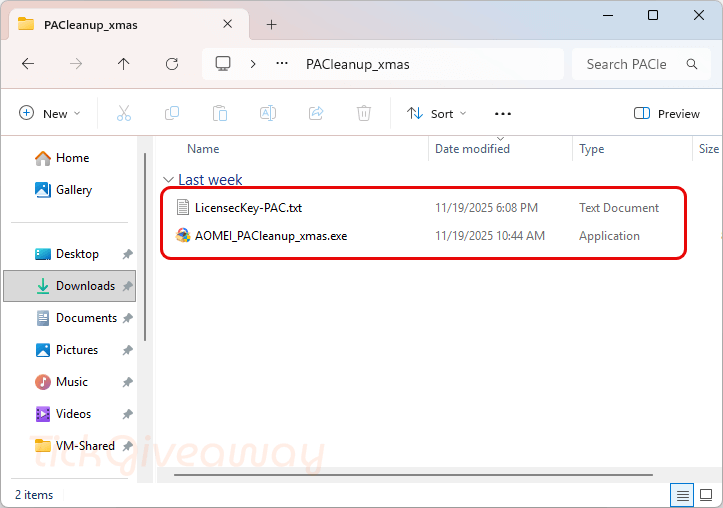Click the pin icon beside Documents
The height and width of the screenshot is (508, 723).
128,318
